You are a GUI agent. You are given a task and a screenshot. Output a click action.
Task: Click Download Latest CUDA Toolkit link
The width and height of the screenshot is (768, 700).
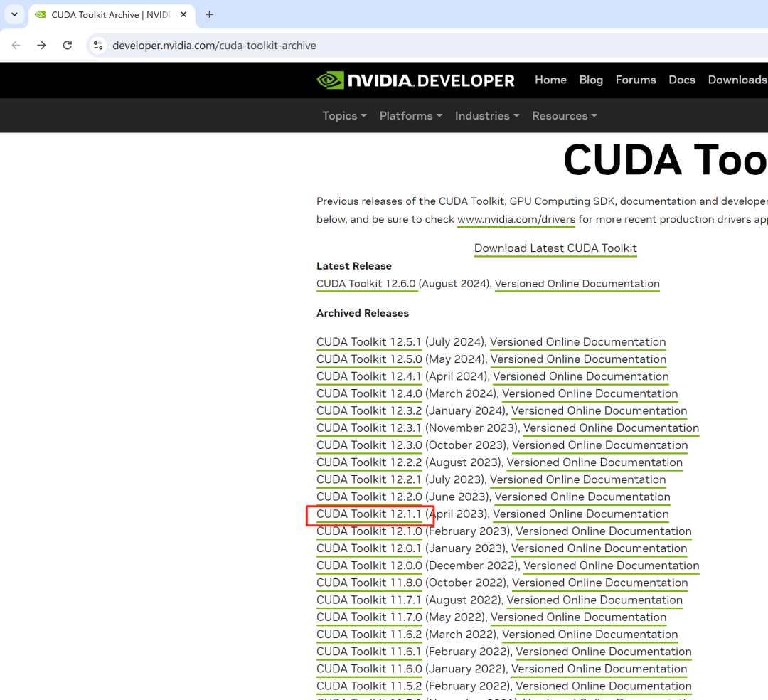[555, 248]
